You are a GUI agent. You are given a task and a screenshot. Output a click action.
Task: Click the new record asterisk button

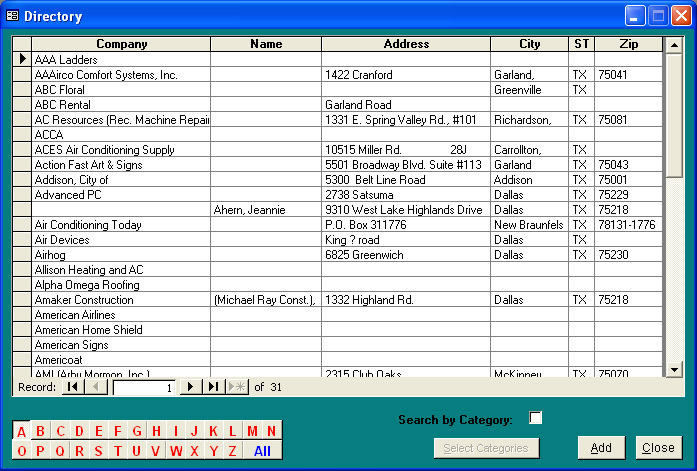coord(237,387)
